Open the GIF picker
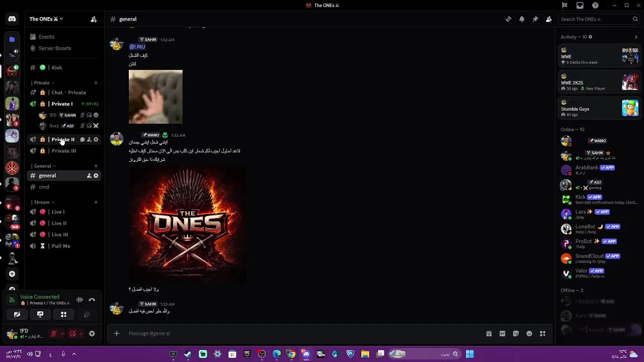The height and width of the screenshot is (362, 644). [502, 333]
